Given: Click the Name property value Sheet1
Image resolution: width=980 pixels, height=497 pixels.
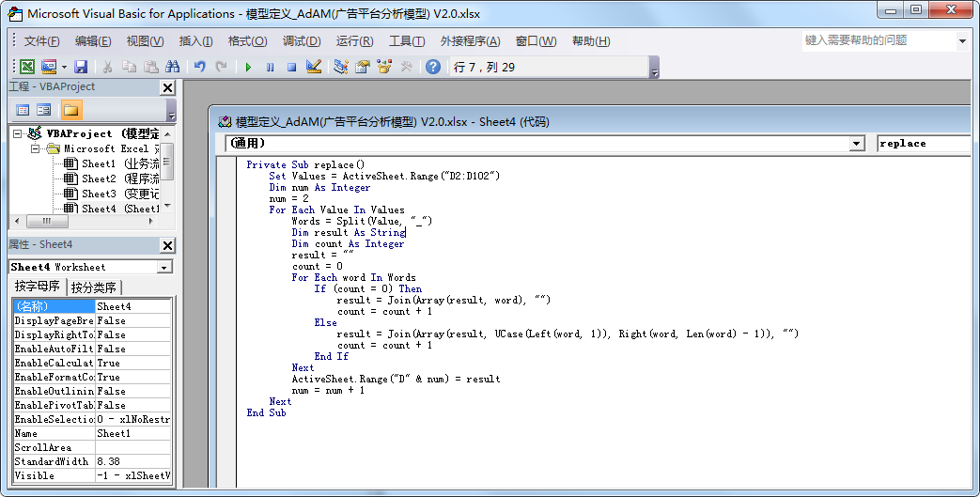Looking at the screenshot, I should coord(133,433).
